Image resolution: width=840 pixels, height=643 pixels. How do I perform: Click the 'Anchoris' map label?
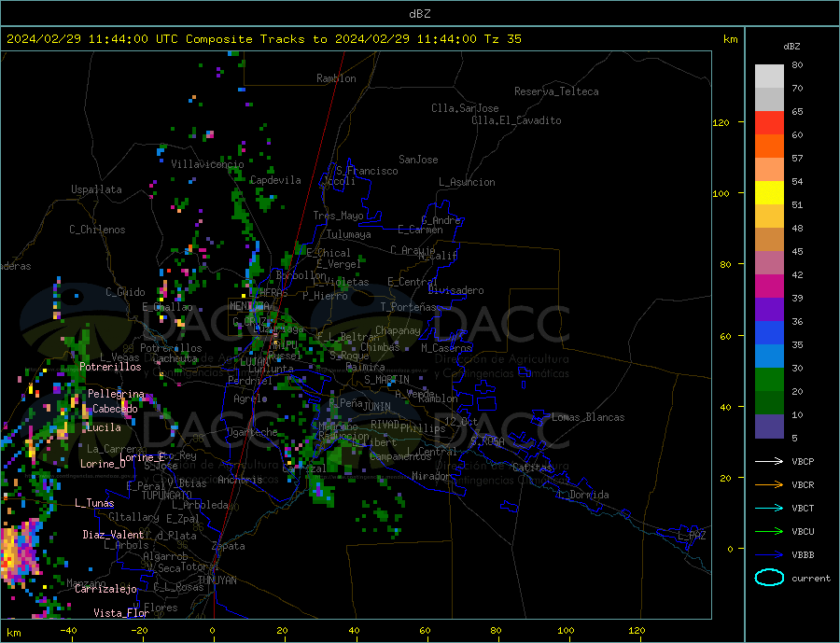coord(240,480)
